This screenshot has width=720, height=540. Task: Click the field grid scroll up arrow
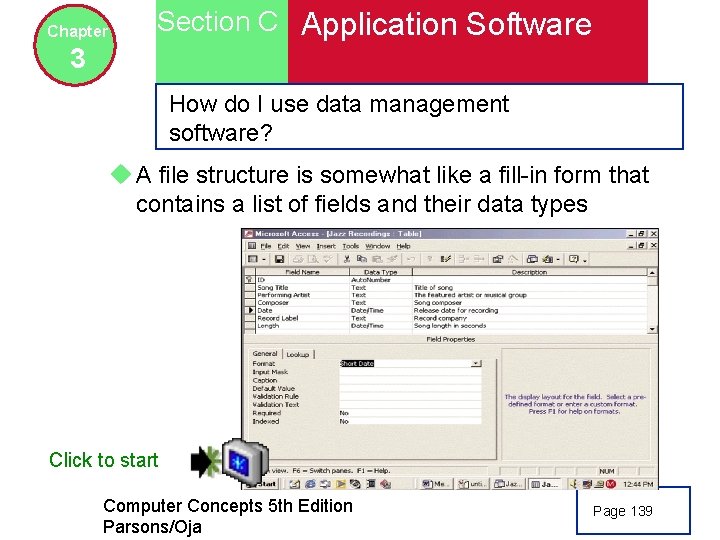tap(652, 272)
